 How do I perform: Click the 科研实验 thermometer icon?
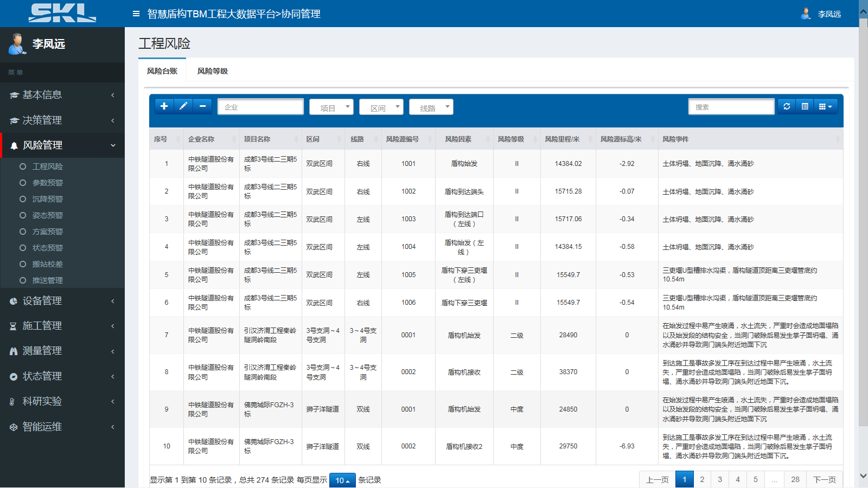click(x=12, y=402)
